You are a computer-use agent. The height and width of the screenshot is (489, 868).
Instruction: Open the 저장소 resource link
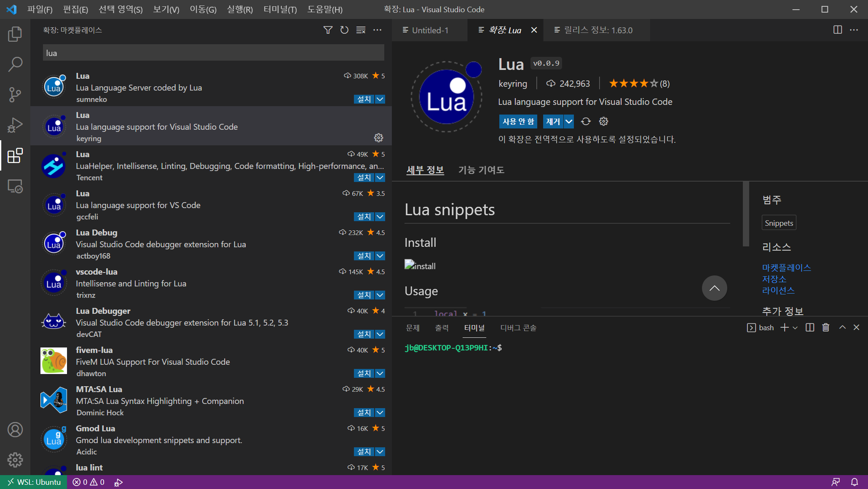(x=774, y=279)
